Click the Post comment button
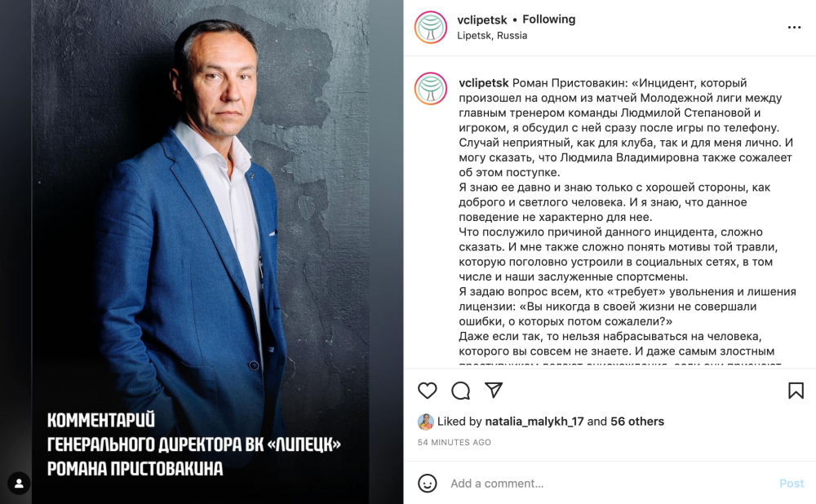Screen dimensions: 816x504 click(x=792, y=483)
